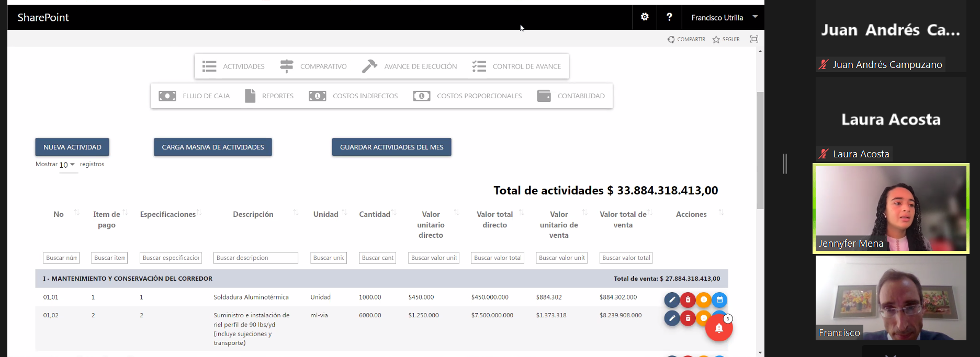This screenshot has width=980, height=357.
Task: Open Costos Proporcionales section
Action: pyautogui.click(x=467, y=96)
